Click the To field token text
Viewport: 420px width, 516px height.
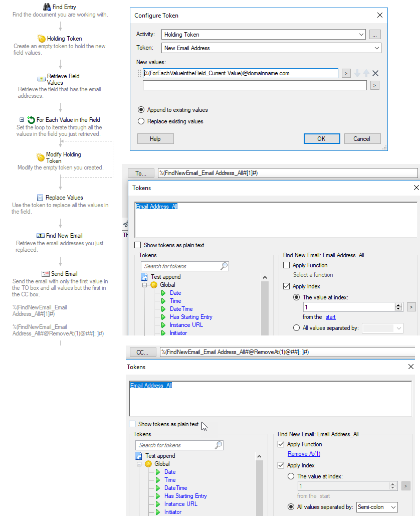pyautogui.click(x=208, y=173)
